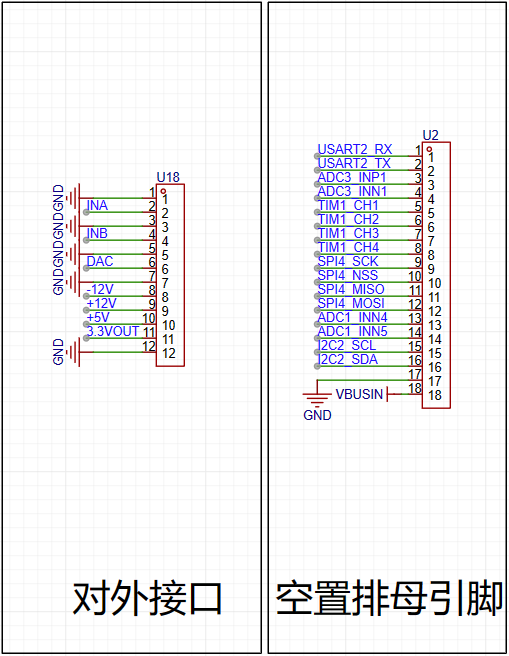Pick the SPI4_MISO net label
The image size is (509, 656).
351,289
